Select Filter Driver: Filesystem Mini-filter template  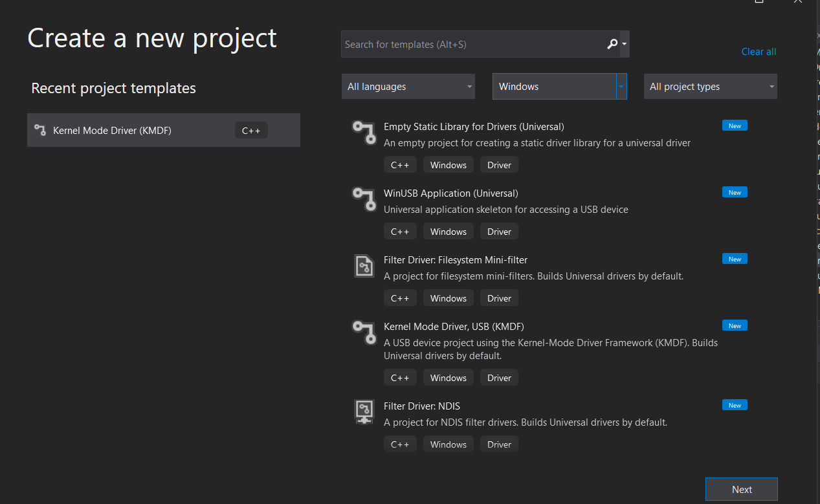pyautogui.click(x=551, y=279)
